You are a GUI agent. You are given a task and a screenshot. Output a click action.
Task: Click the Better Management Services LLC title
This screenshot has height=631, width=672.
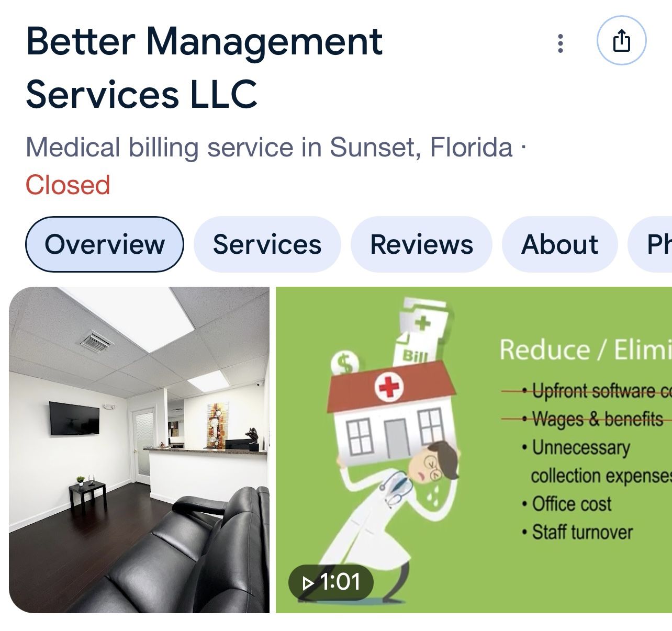coord(204,68)
